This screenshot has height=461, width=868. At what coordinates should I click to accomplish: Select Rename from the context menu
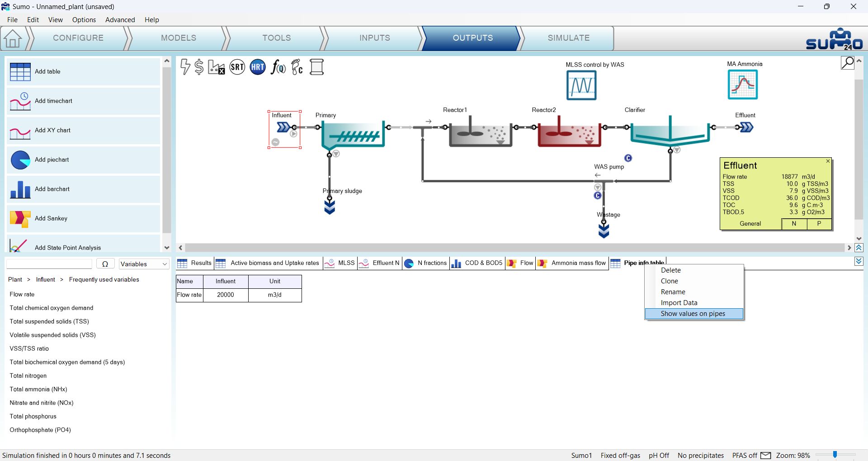coord(694,292)
